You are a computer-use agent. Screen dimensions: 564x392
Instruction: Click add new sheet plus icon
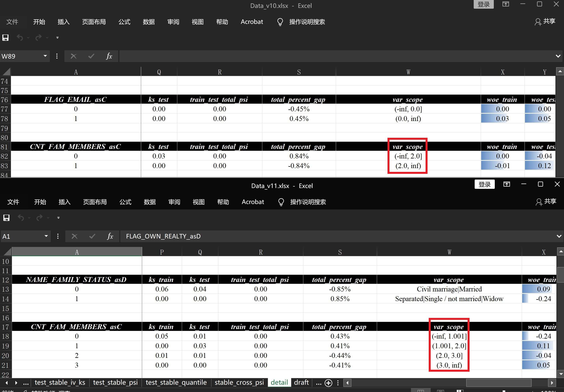click(328, 383)
